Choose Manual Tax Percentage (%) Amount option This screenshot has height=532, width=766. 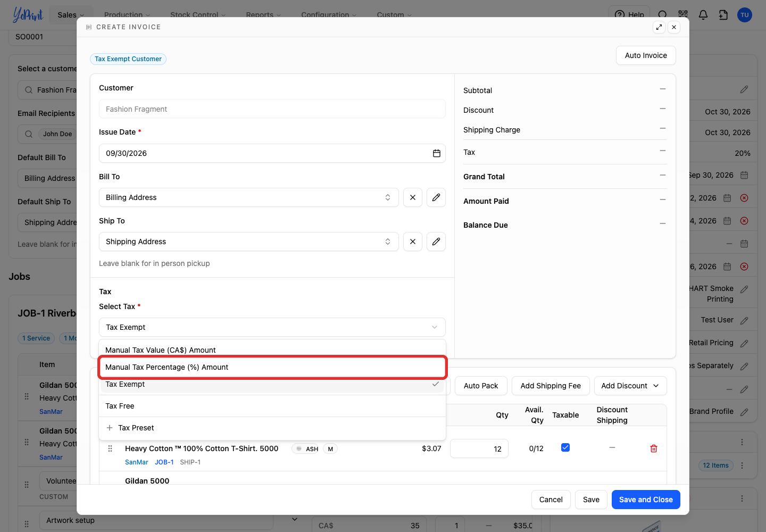coord(272,367)
